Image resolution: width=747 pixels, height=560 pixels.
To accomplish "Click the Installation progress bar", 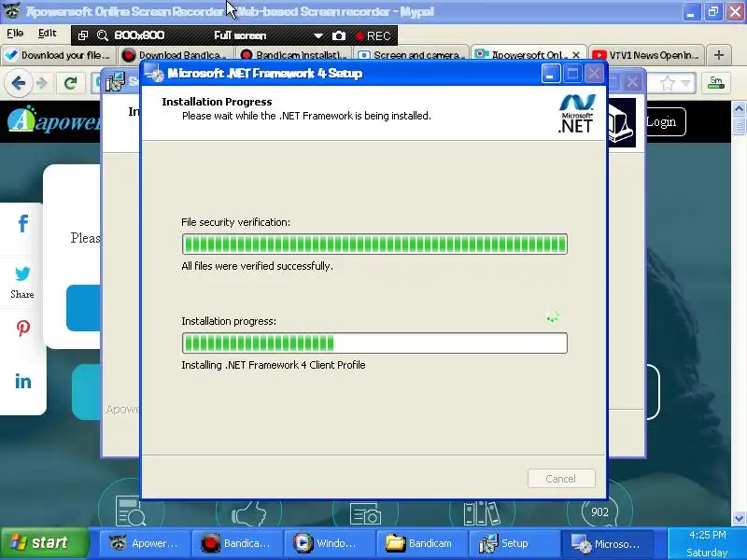I will click(x=374, y=343).
